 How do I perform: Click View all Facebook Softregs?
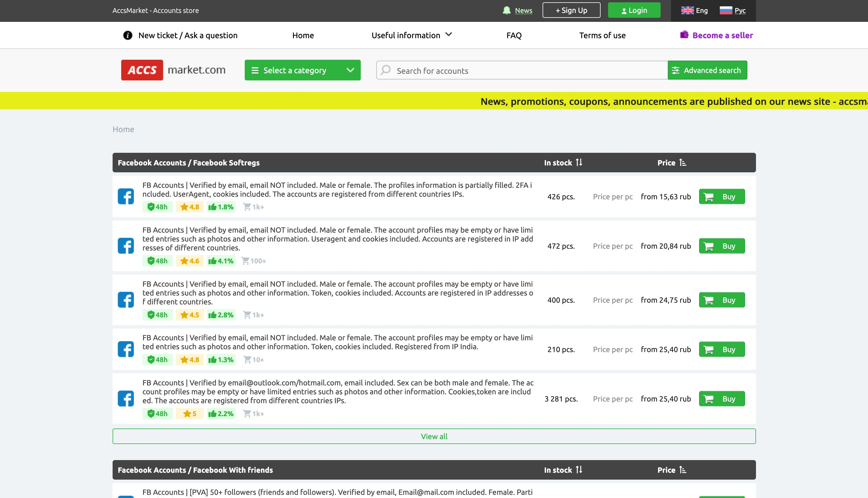pyautogui.click(x=434, y=436)
